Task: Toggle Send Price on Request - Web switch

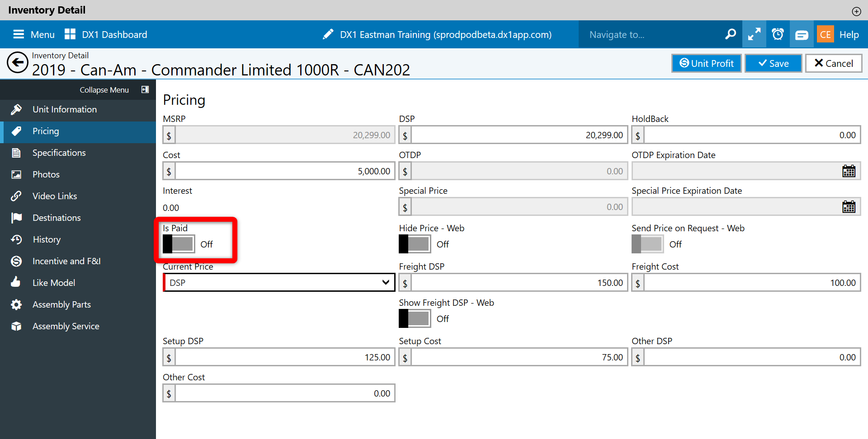Action: point(648,244)
